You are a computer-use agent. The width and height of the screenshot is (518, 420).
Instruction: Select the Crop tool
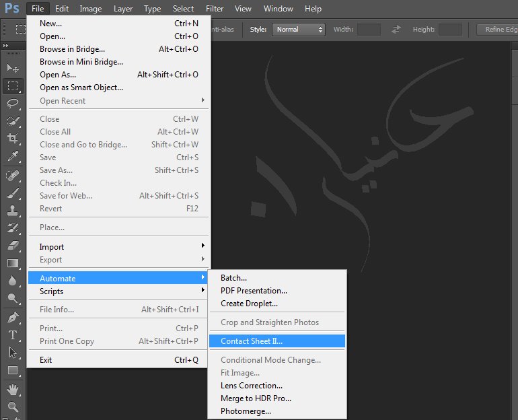[13, 138]
